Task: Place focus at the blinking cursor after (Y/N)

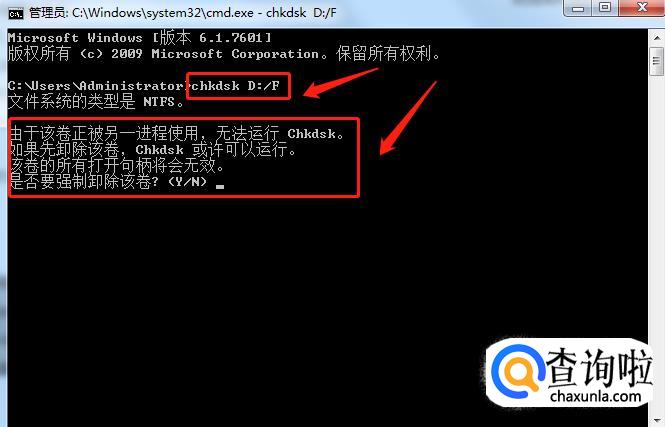Action: click(x=220, y=186)
